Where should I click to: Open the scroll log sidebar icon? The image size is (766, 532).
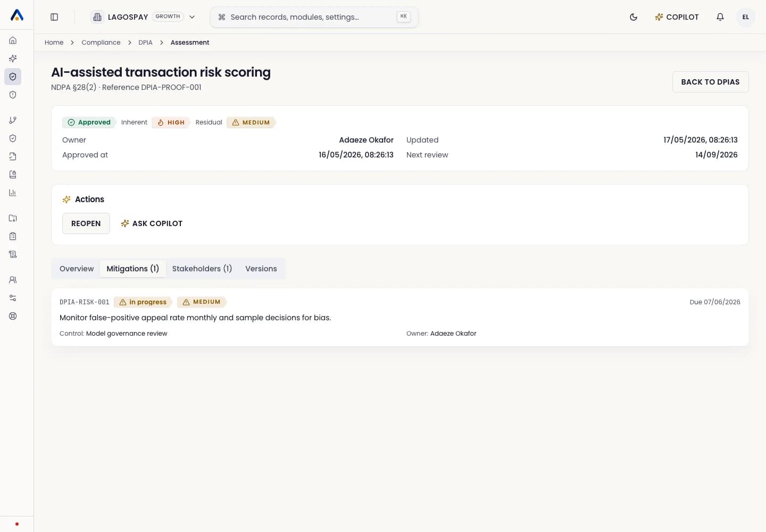(13, 254)
